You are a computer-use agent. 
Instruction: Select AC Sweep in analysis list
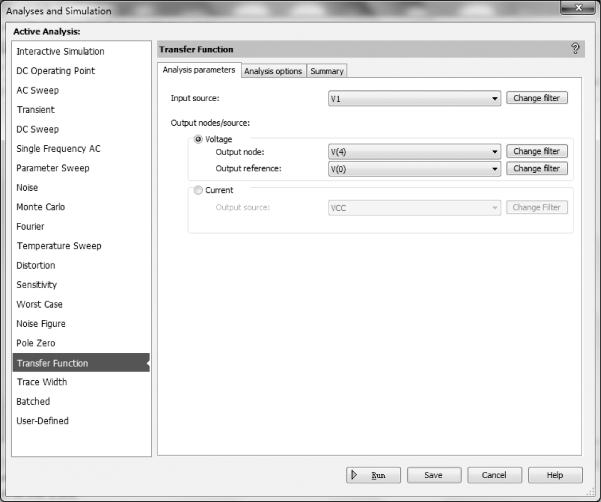click(81, 90)
